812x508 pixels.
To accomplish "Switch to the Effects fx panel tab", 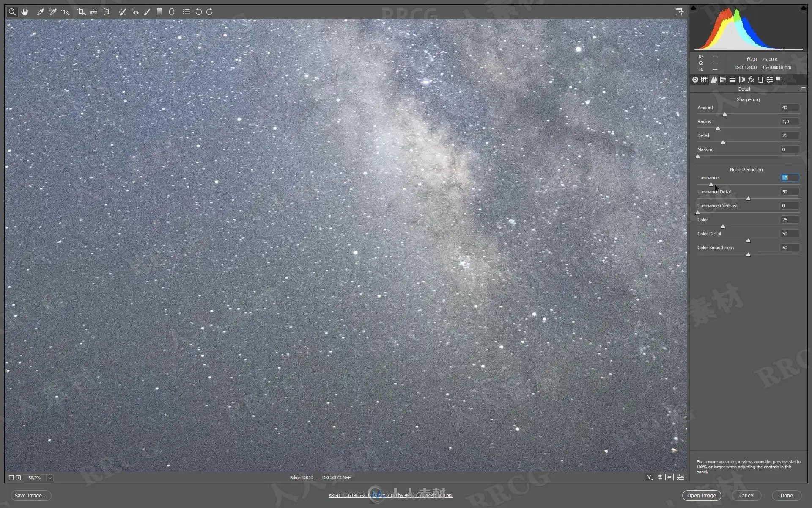I will click(751, 80).
